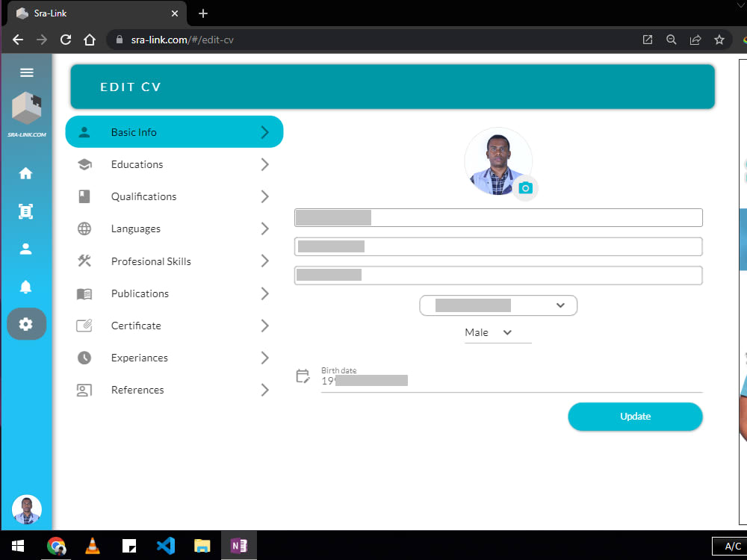Image resolution: width=747 pixels, height=560 pixels.
Task: Open the rounded dropdown above gender
Action: pos(498,305)
